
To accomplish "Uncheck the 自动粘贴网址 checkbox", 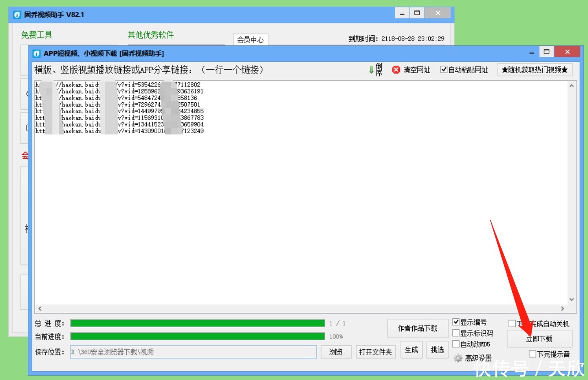I will coord(444,69).
